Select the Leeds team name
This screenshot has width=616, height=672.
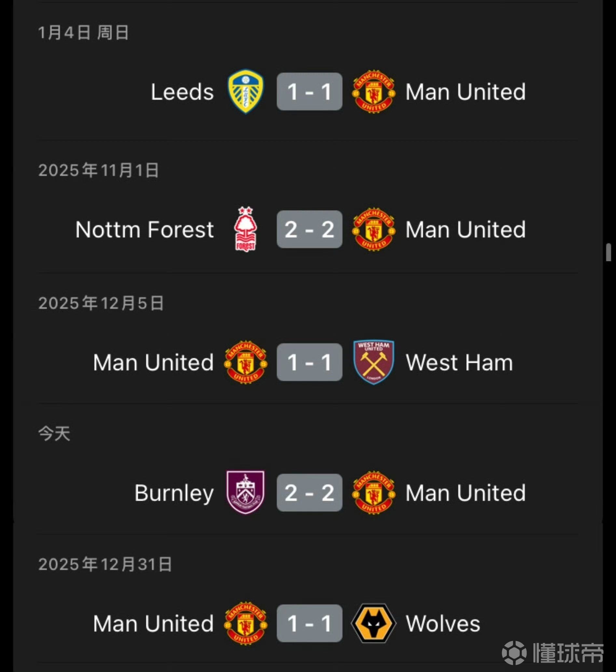[x=182, y=92]
